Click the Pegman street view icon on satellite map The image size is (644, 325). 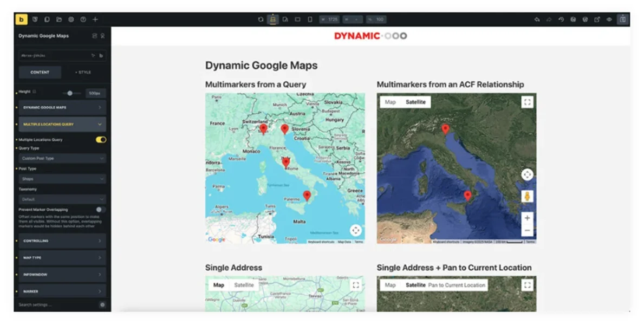point(528,196)
